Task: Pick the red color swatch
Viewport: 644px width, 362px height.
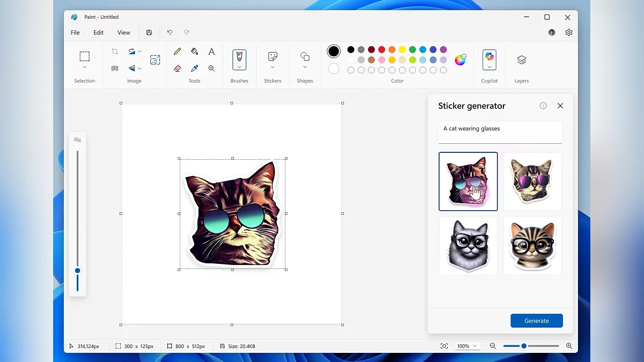Action: pos(382,50)
